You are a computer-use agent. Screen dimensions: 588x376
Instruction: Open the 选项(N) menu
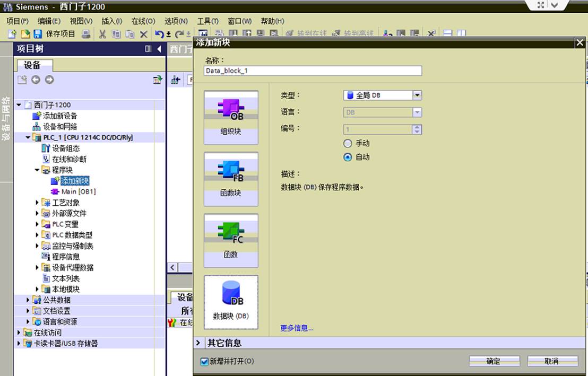[x=176, y=21]
